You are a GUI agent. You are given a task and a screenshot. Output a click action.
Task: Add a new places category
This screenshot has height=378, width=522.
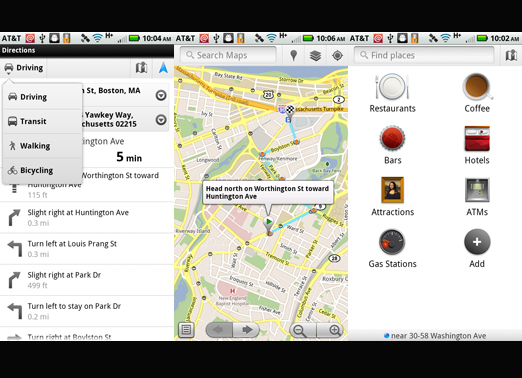477,242
